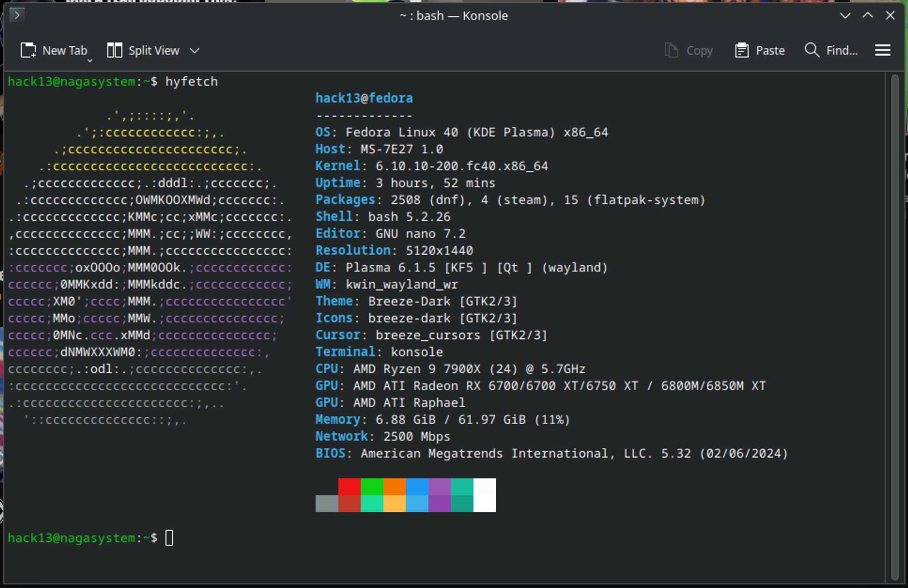This screenshot has height=588, width=908.
Task: Click the white color block
Action: click(484, 495)
